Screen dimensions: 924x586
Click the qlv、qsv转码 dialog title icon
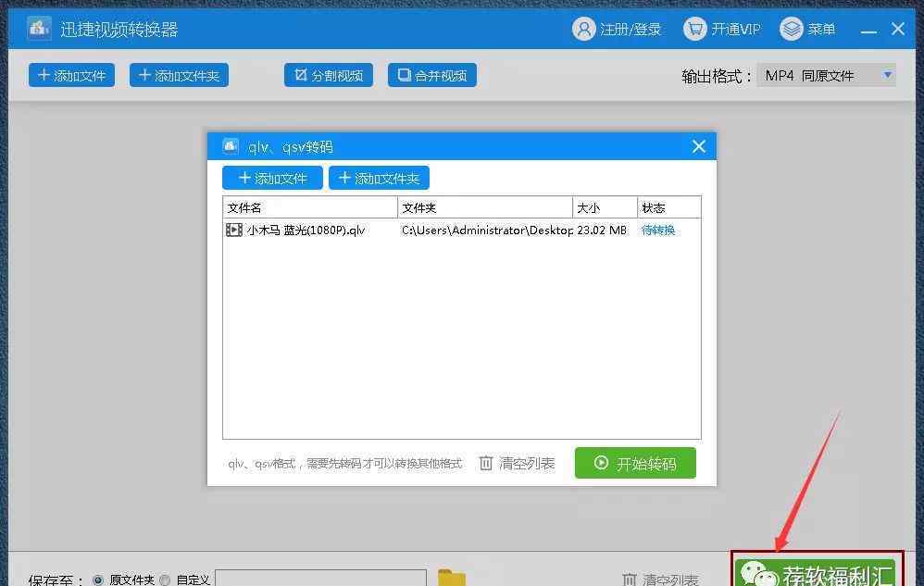(x=231, y=146)
